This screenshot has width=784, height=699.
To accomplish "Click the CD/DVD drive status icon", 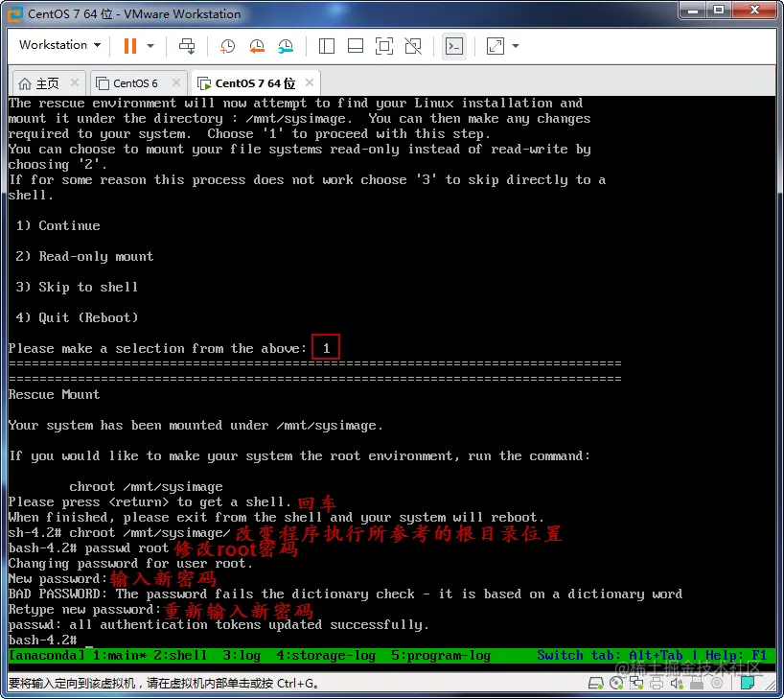I will tap(616, 683).
